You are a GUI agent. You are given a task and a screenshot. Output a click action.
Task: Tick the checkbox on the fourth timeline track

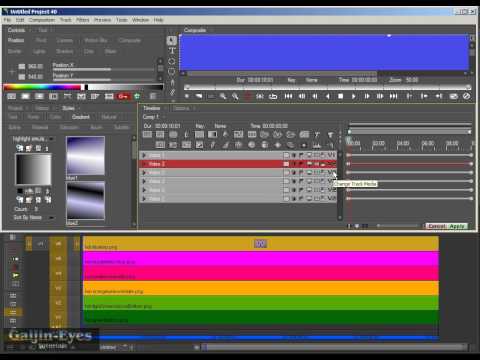click(286, 181)
